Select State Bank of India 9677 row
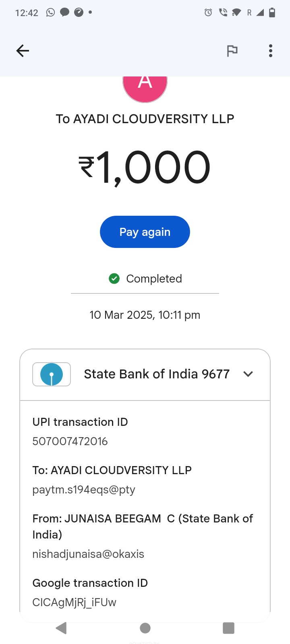290x644 pixels. tap(157, 374)
